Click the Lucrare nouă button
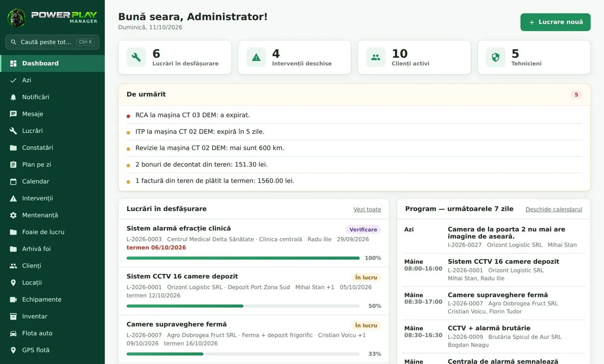Viewport: 604px width, 364px height. (x=555, y=22)
